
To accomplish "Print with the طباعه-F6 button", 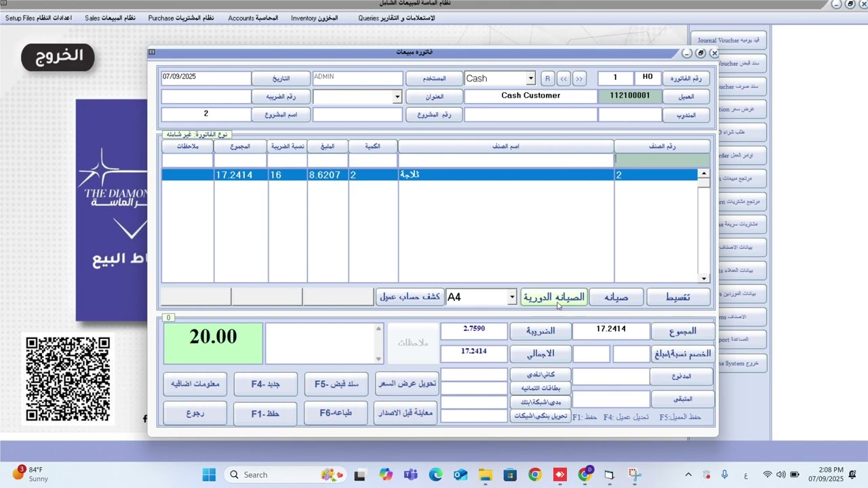I will [336, 413].
